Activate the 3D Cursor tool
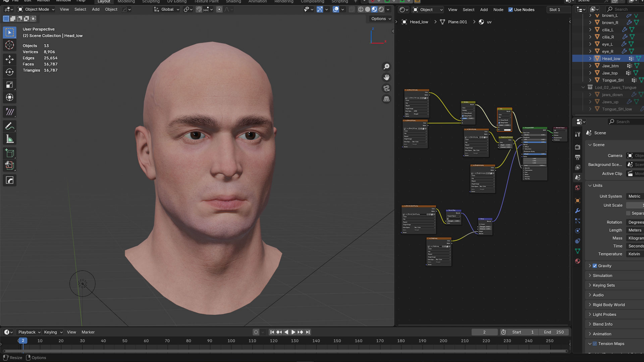The image size is (644, 362). coord(10,45)
